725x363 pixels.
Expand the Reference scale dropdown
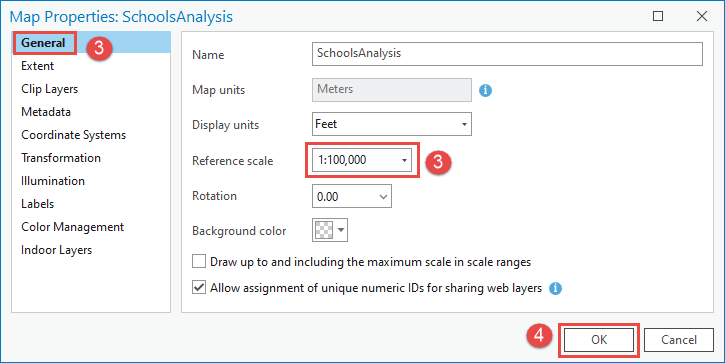click(404, 160)
